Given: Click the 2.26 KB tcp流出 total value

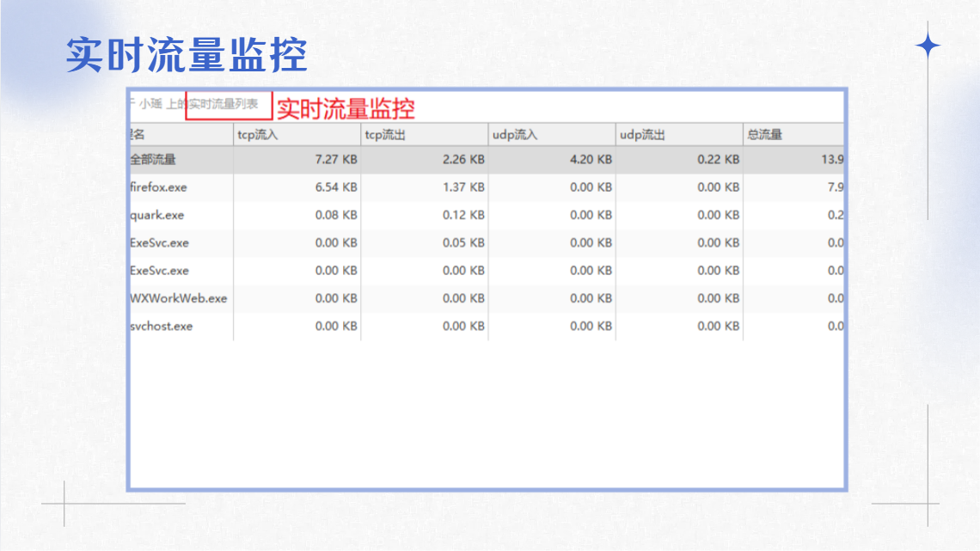Looking at the screenshot, I should (x=463, y=159).
